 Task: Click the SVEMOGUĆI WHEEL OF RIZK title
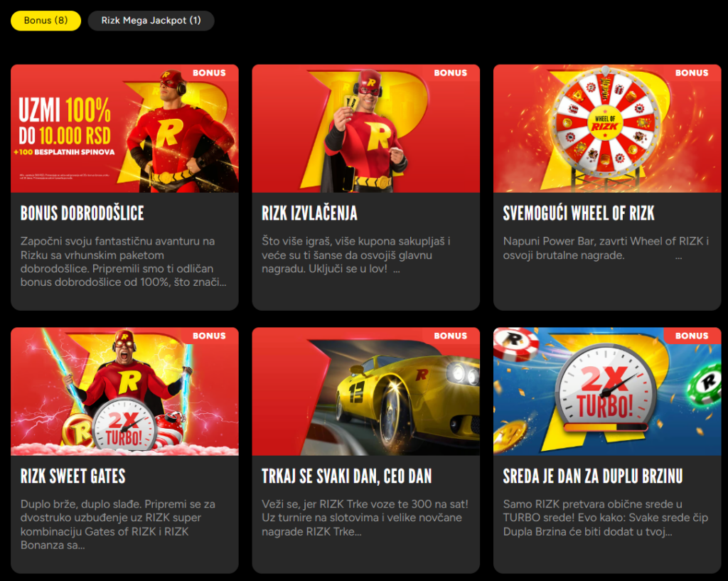click(579, 213)
